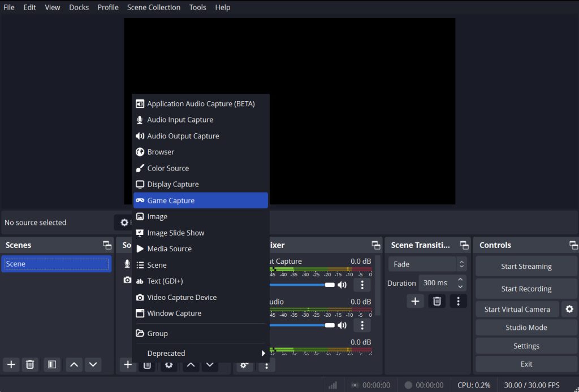The width and height of the screenshot is (579, 392).
Task: Float the Scenes dock using its header icon
Action: (x=107, y=245)
